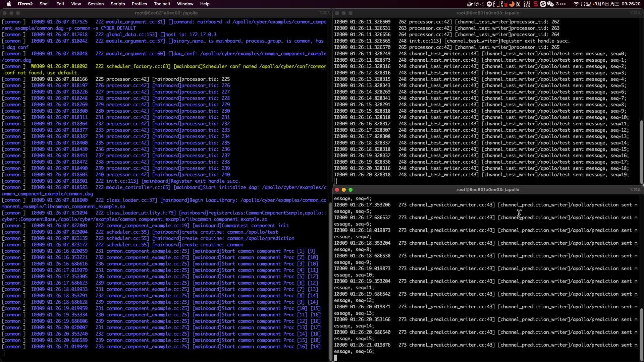The image size is (644, 362).
Task: Click the CPU monitor status icon
Action: [x=497, y=4]
